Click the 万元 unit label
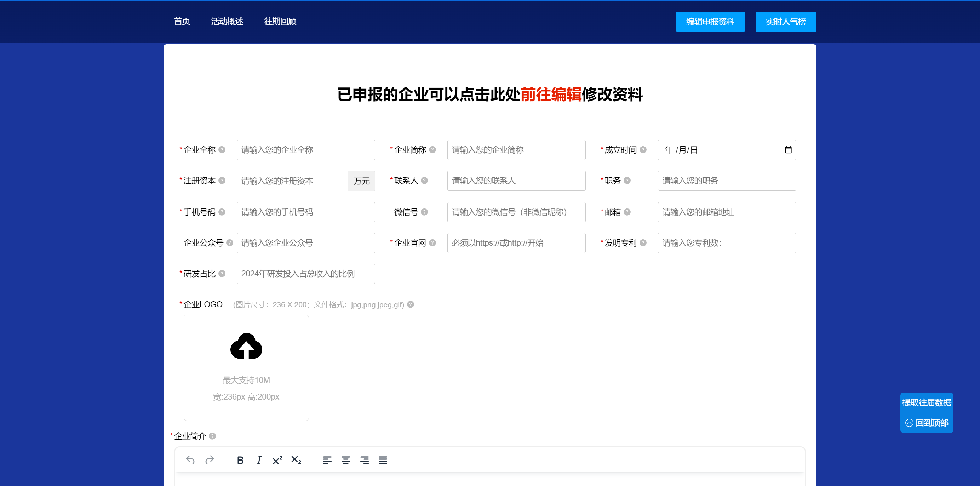The height and width of the screenshot is (486, 980). pyautogui.click(x=361, y=181)
